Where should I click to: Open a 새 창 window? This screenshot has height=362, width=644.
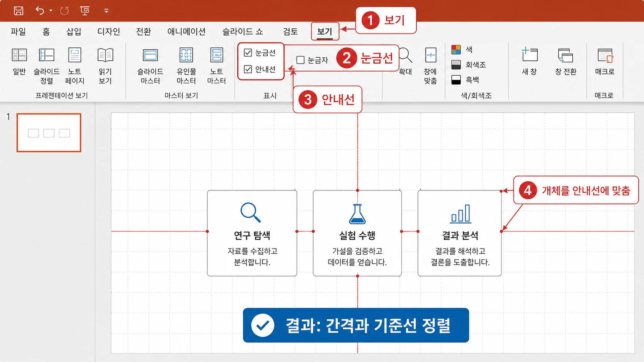click(x=530, y=61)
